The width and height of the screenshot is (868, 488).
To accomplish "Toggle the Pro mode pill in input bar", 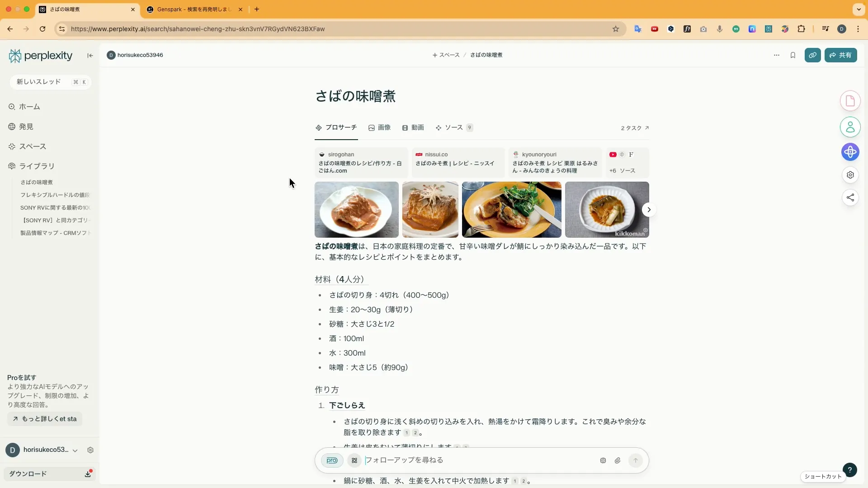I will (x=332, y=460).
